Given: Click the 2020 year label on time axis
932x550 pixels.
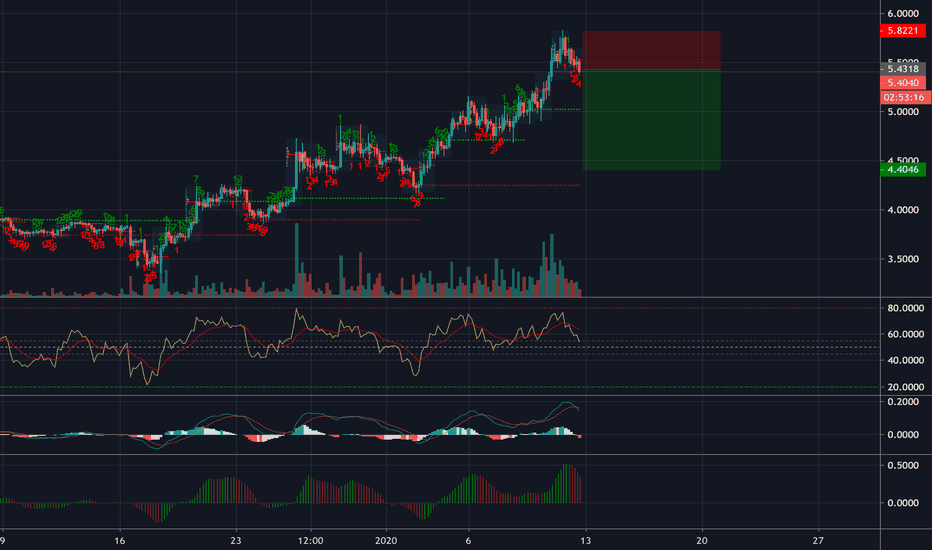Looking at the screenshot, I should (x=386, y=540).
